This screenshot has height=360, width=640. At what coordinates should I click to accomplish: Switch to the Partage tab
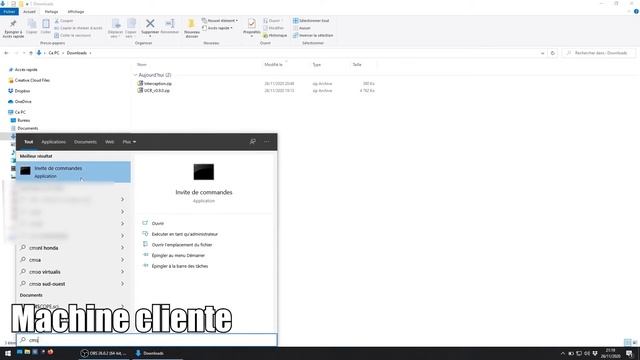(51, 12)
